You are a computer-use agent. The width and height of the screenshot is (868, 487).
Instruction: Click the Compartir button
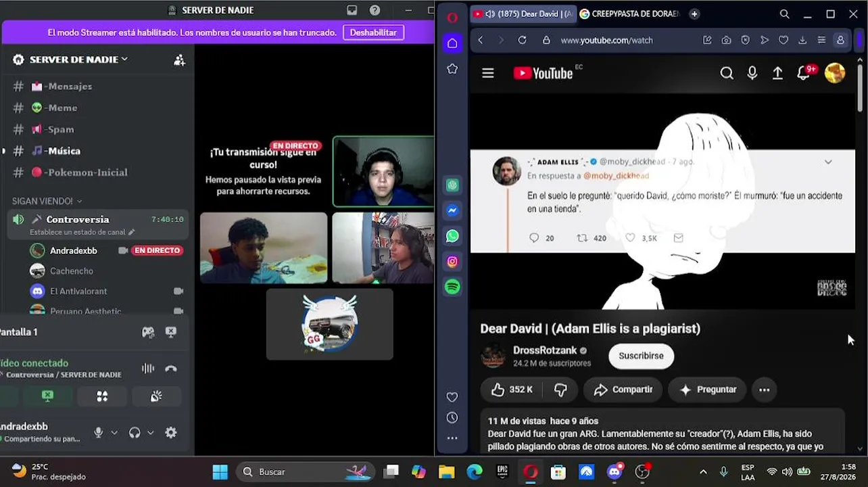point(623,390)
